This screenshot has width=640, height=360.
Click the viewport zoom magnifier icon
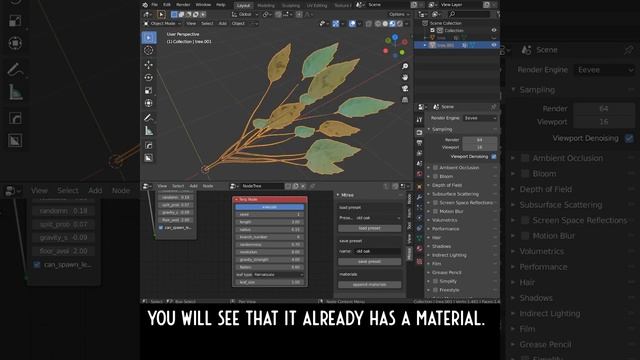[405, 66]
